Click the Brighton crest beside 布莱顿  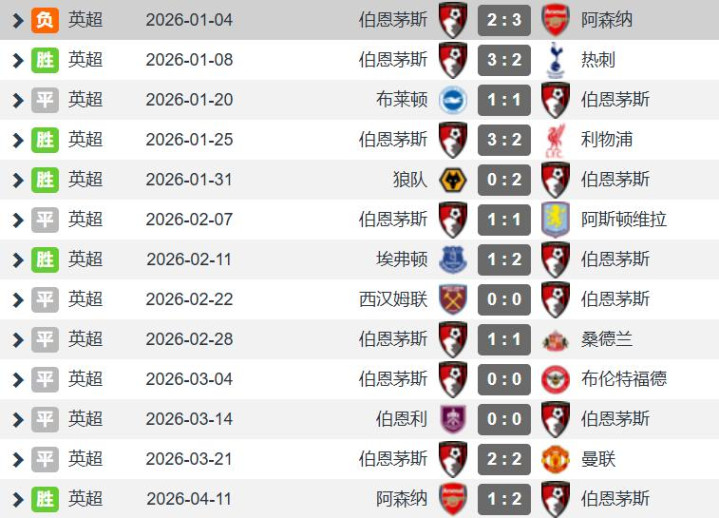[x=453, y=100]
